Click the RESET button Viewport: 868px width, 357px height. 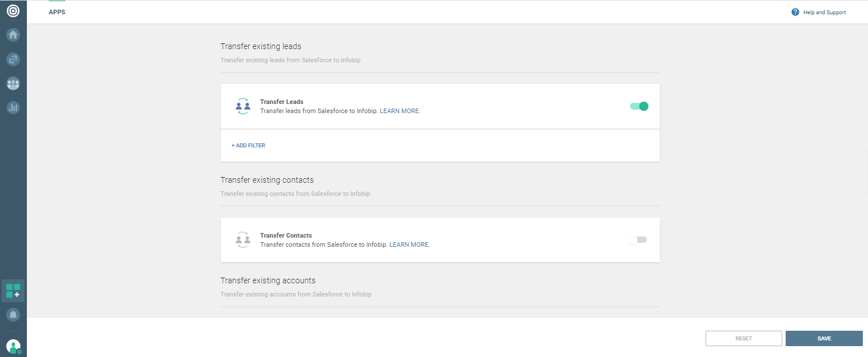743,339
